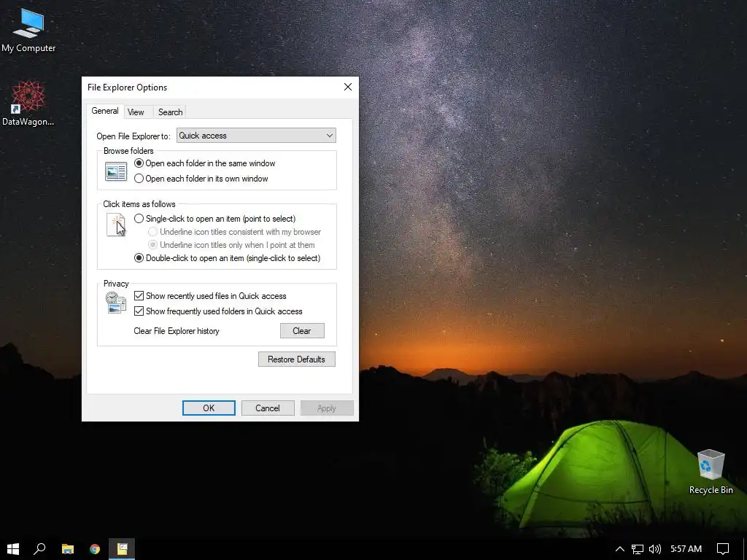747x560 pixels.
Task: Open taskbar search magnifier
Action: tap(39, 549)
